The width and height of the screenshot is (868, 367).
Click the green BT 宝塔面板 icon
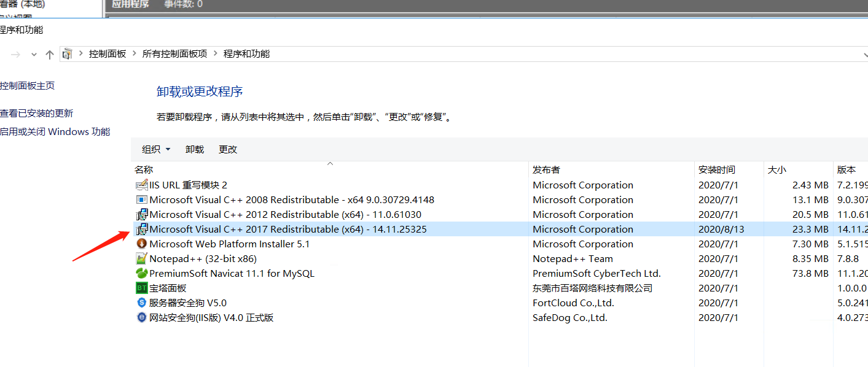(141, 288)
